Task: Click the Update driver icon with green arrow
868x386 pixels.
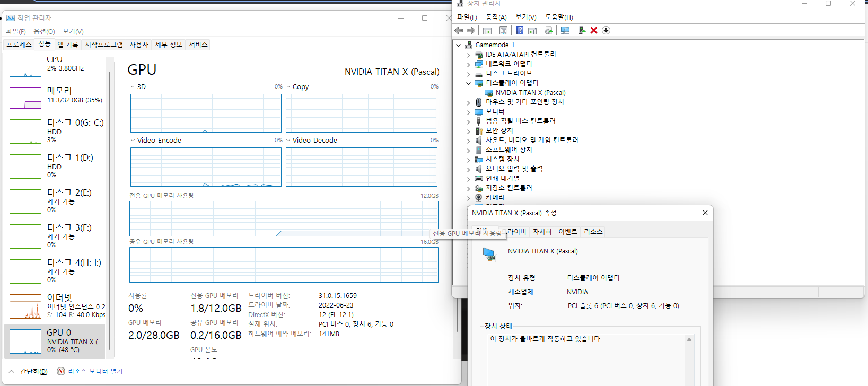Action: point(582,30)
